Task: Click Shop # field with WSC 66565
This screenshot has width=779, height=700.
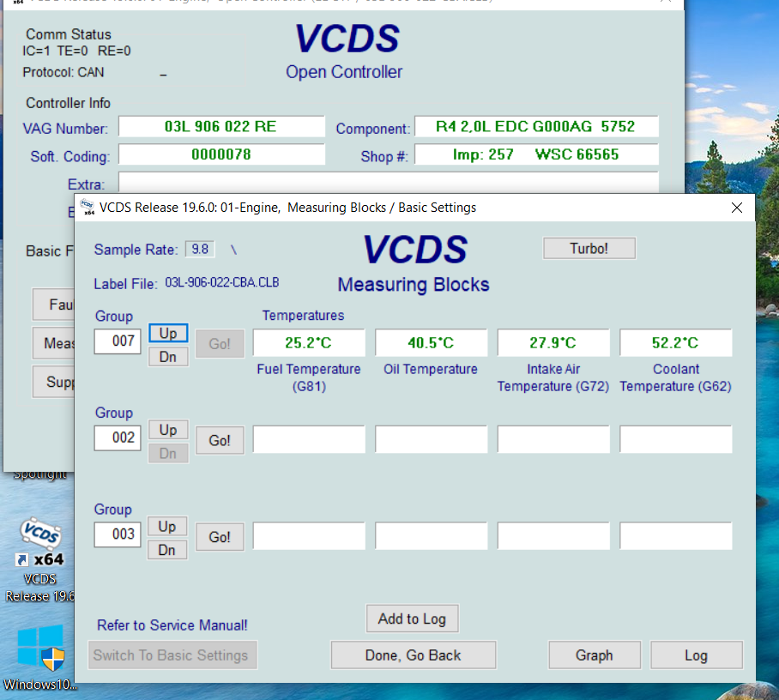Action: [536, 154]
